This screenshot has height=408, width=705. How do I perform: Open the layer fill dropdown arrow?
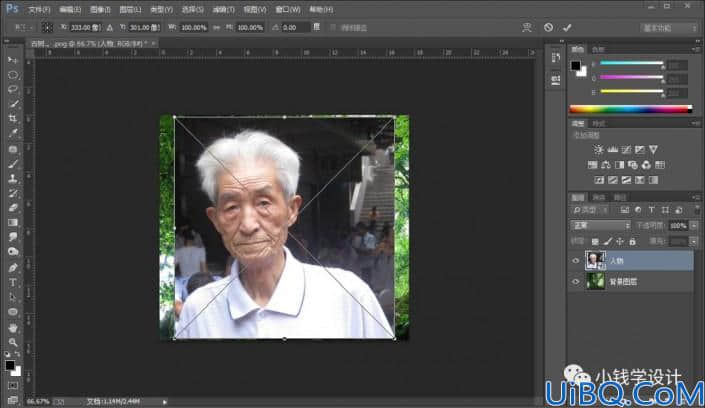694,242
